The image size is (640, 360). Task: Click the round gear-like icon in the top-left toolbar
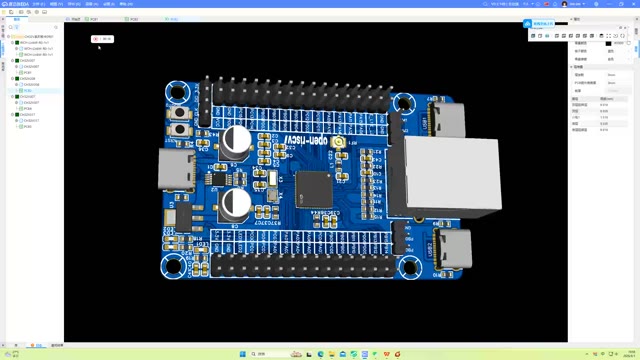(x=36, y=12)
